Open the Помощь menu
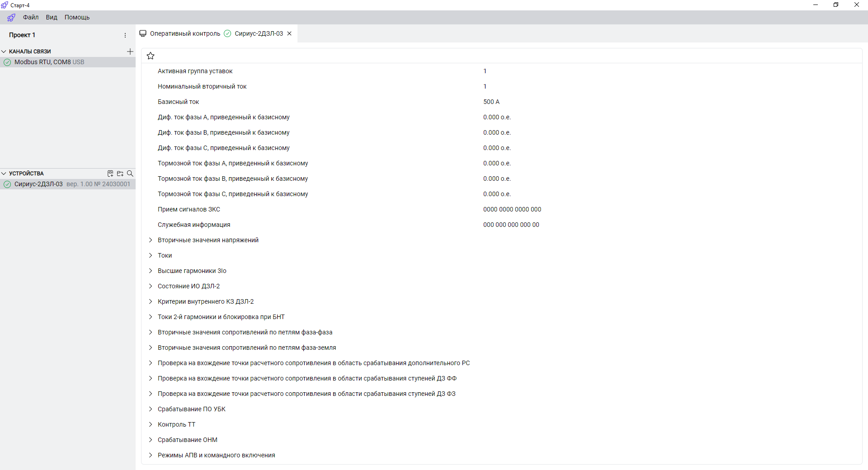 [x=77, y=17]
